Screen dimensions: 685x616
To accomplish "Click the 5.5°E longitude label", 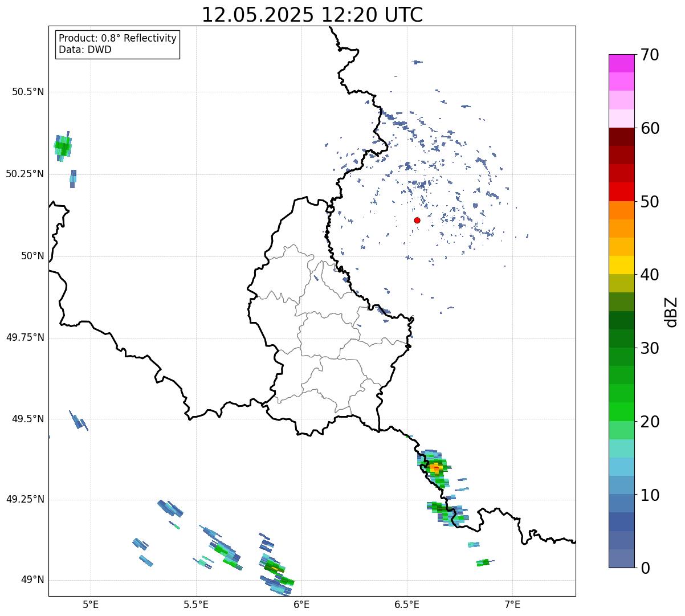I will click(x=196, y=605).
